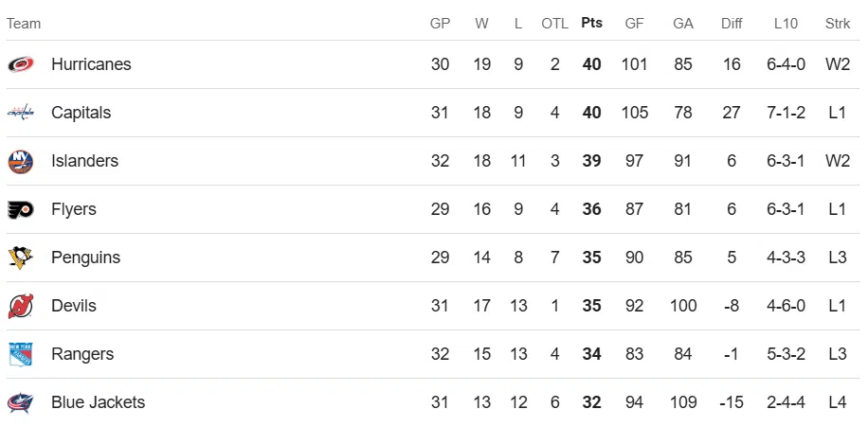
Task: Open the Penguins logo icon
Action: tap(21, 258)
